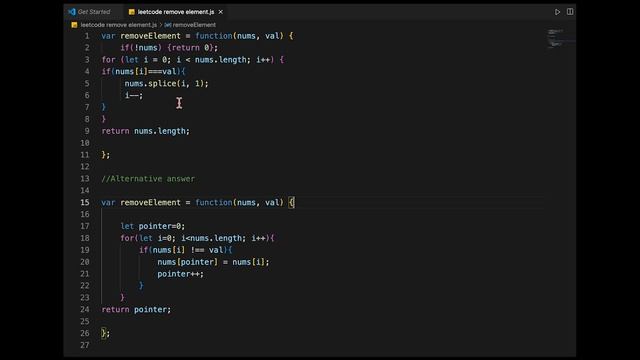The width and height of the screenshot is (640, 360).
Task: Click the for loop statement on line 3
Action: coord(193,60)
